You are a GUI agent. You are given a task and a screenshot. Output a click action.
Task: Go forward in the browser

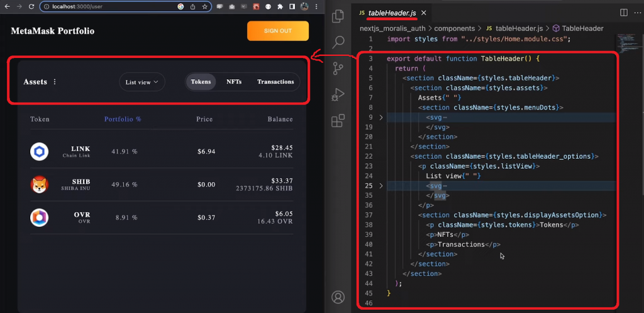tap(19, 6)
